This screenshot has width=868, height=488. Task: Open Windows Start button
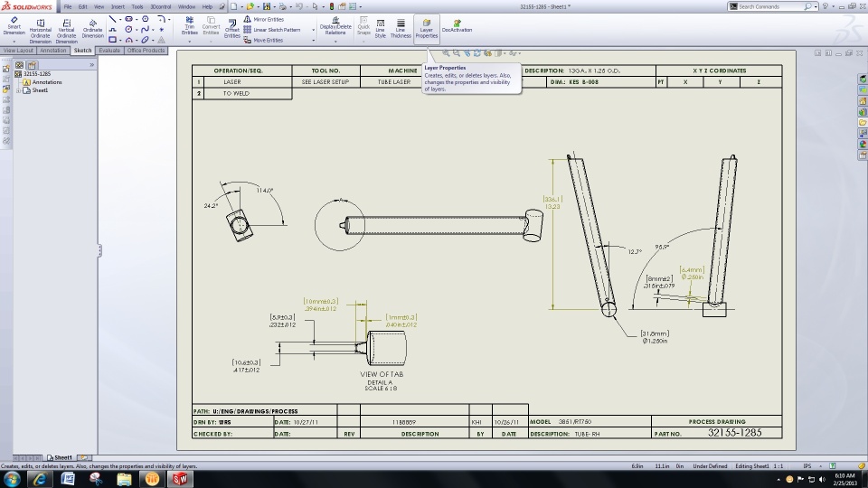pyautogui.click(x=12, y=479)
